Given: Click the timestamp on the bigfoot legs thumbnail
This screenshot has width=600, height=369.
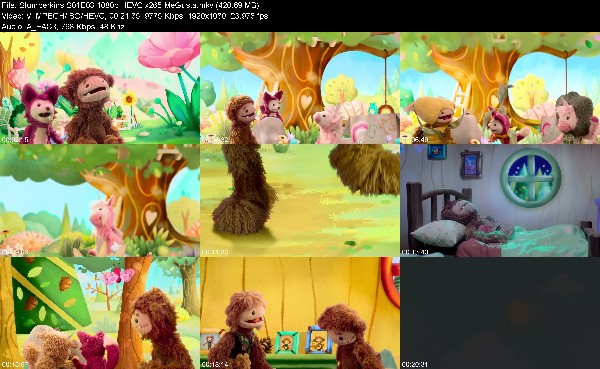Looking at the screenshot, I should pyautogui.click(x=215, y=252).
